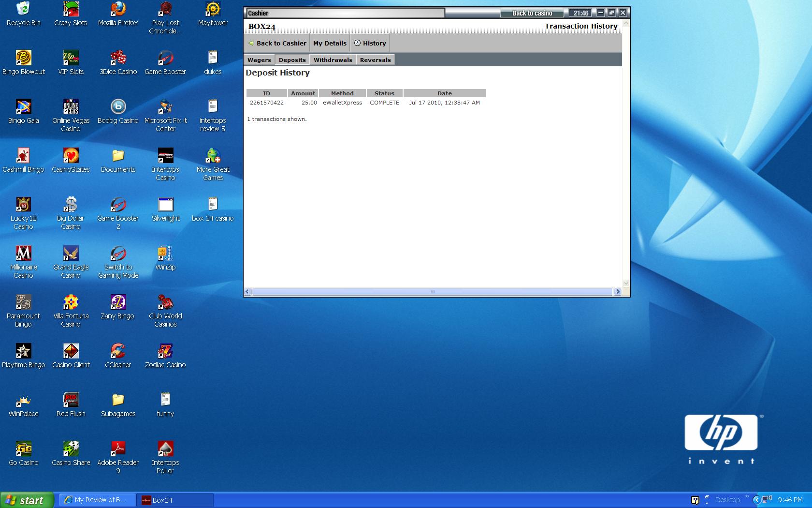Click the help question-mark tray icon
This screenshot has height=508, width=812.
[x=695, y=500]
